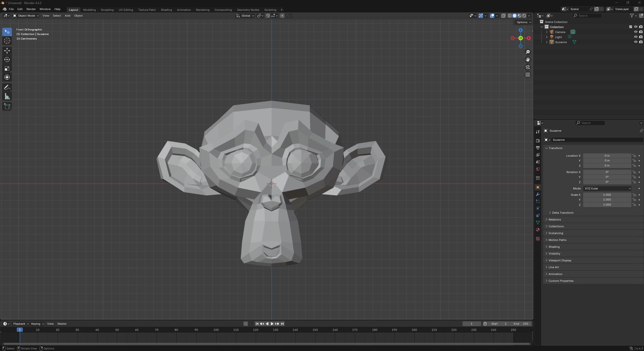Open the Render menu
The image size is (644, 351).
(31, 9)
